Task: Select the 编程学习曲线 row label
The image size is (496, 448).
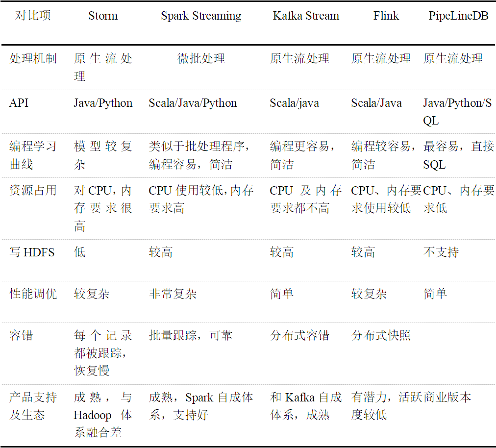Action: pos(33,155)
